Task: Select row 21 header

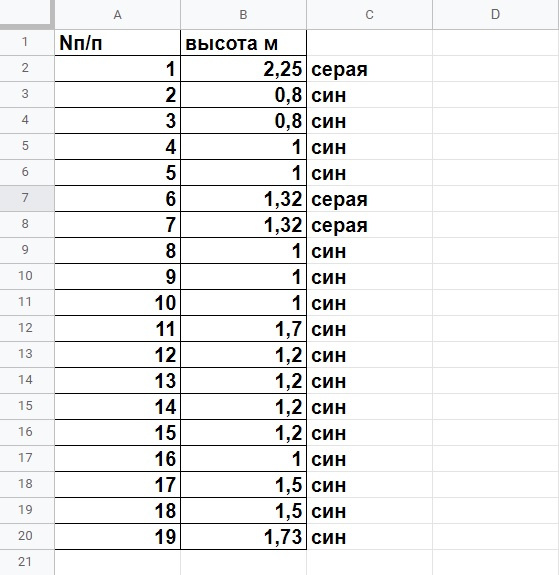Action: click(25, 562)
